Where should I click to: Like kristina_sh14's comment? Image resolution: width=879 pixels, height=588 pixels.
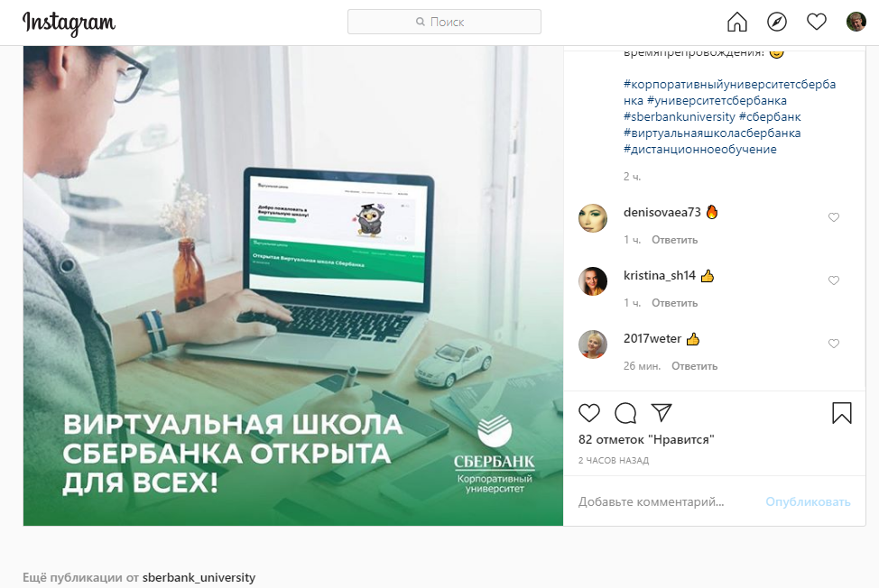tap(834, 280)
